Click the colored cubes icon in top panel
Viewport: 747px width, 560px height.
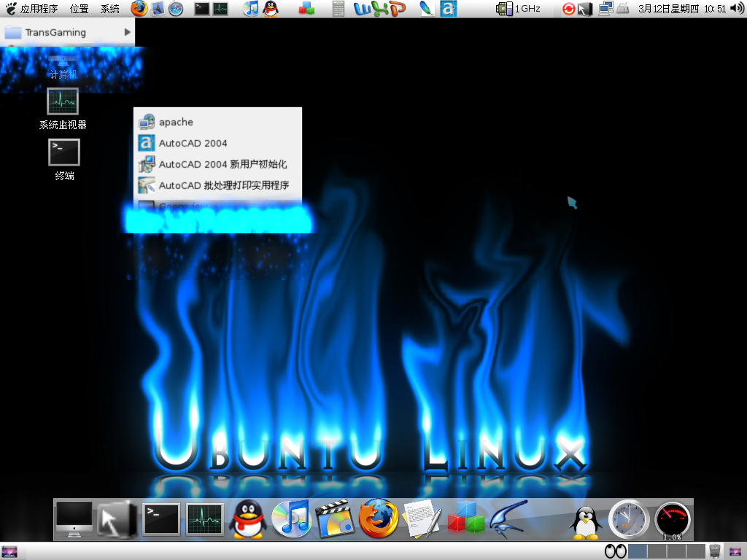pos(306,9)
